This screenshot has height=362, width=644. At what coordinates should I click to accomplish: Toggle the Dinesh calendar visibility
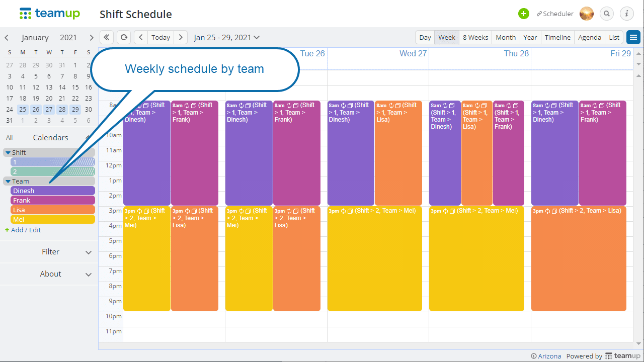[53, 191]
